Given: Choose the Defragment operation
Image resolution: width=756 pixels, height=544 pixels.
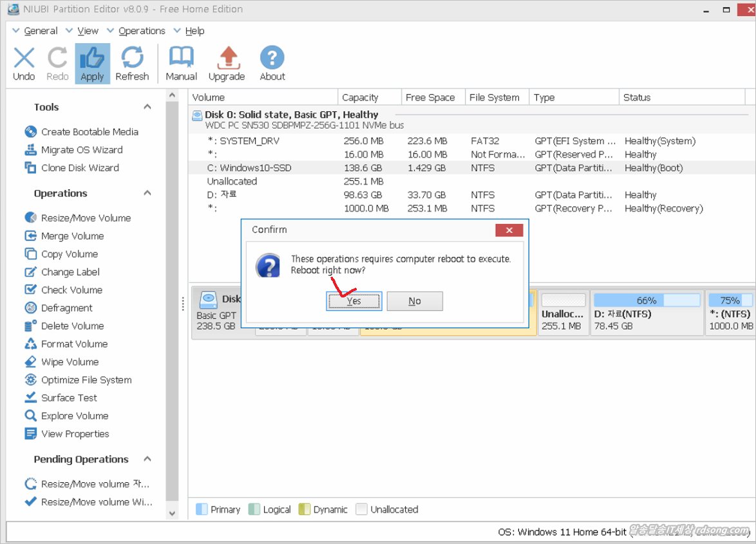Looking at the screenshot, I should tap(66, 308).
